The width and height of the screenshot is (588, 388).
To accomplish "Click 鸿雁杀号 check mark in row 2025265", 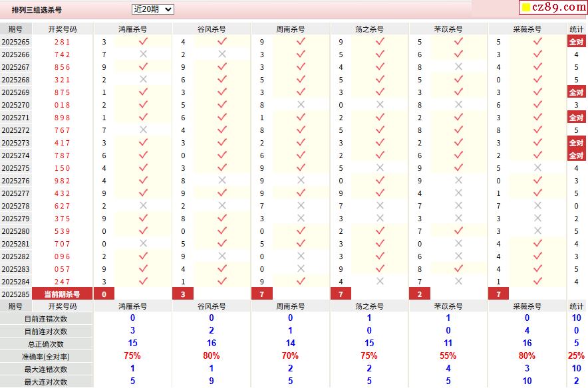I will 142,41.
